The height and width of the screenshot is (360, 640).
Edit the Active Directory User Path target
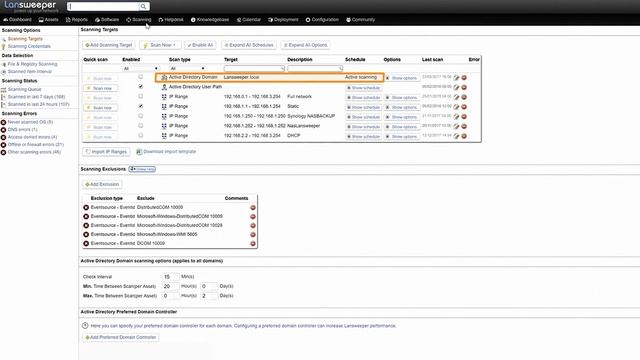(456, 87)
